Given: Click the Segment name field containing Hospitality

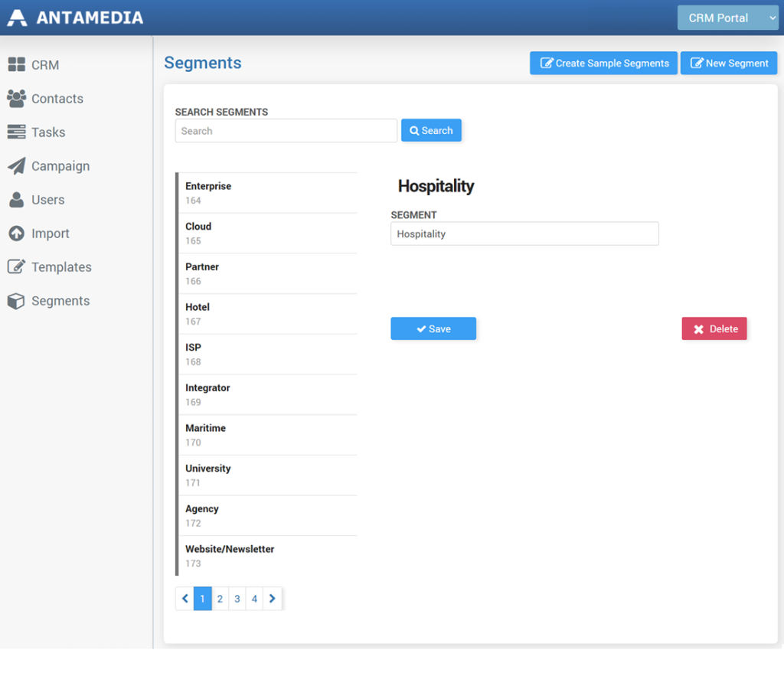Looking at the screenshot, I should point(524,234).
